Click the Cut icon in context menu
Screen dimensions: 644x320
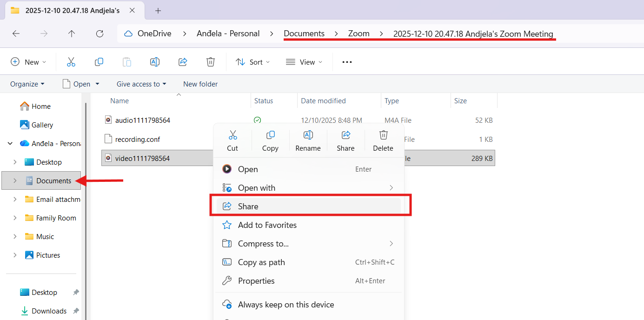click(232, 135)
